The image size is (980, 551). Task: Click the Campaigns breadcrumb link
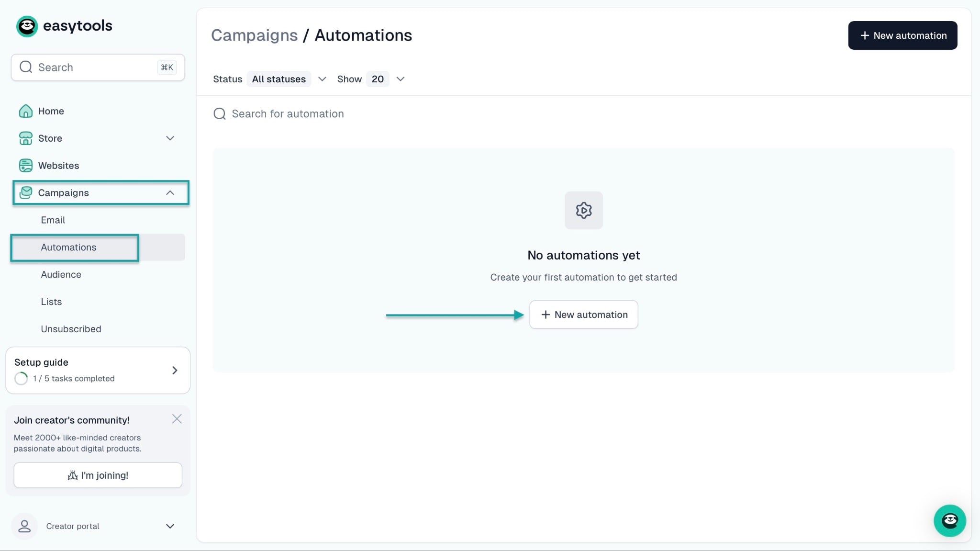(x=254, y=35)
